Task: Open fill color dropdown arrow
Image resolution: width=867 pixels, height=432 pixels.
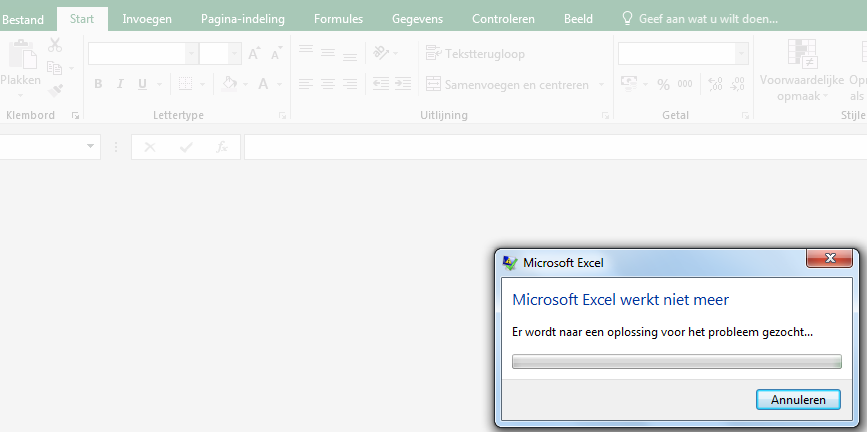Action: pyautogui.click(x=246, y=85)
